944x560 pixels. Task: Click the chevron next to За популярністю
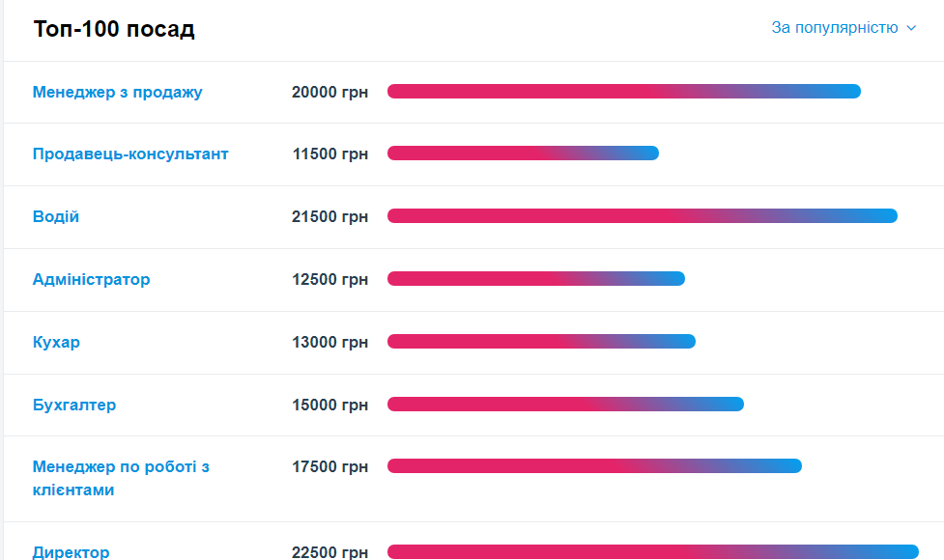click(x=911, y=28)
